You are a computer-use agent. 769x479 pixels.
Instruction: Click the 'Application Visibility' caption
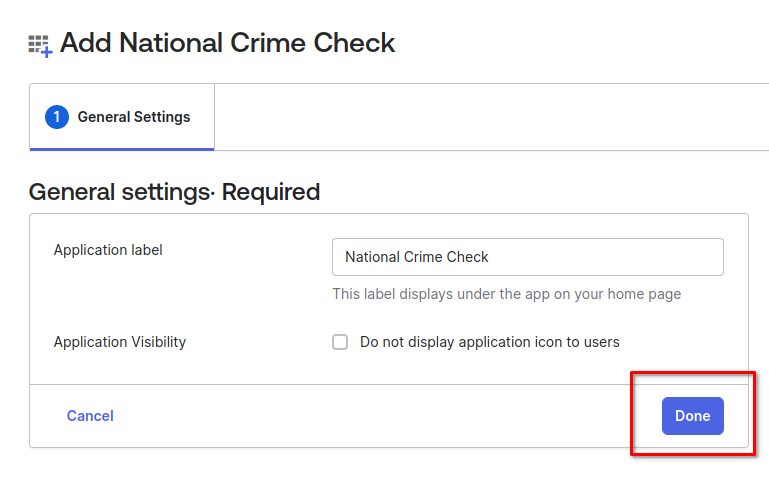point(120,342)
